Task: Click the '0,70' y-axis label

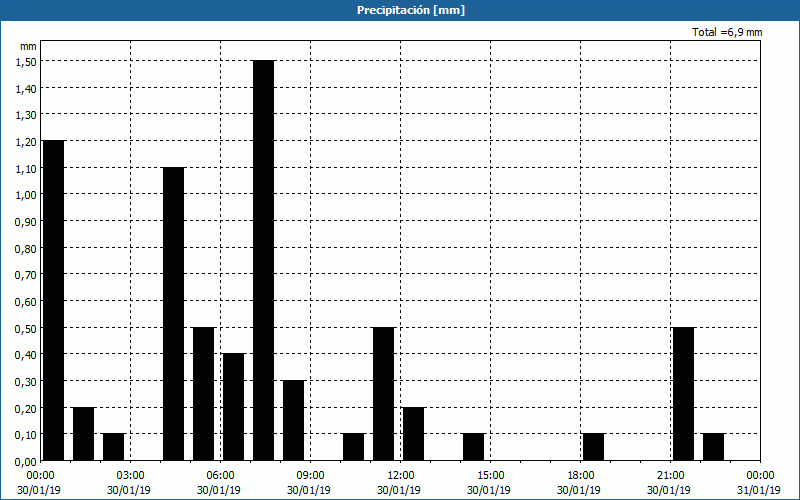Action: click(26, 275)
